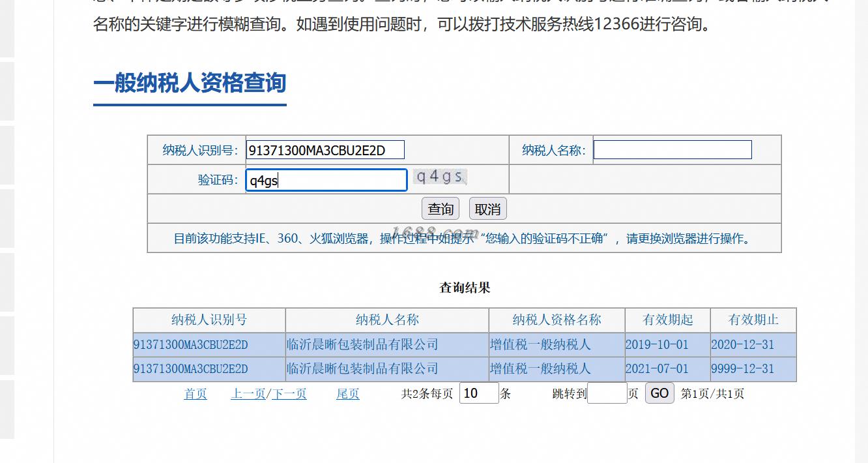Refresh the captcha image q4gs
Viewport: 868px width, 463px height.
coord(441,177)
